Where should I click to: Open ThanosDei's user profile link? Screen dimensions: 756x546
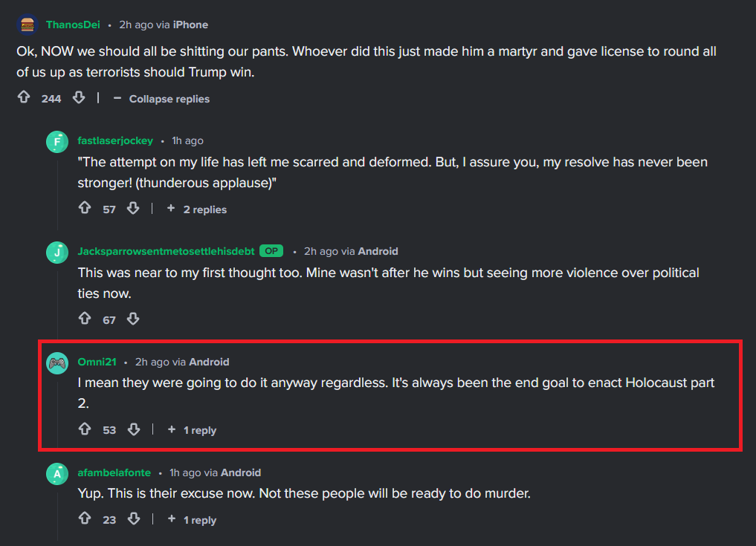tap(74, 25)
